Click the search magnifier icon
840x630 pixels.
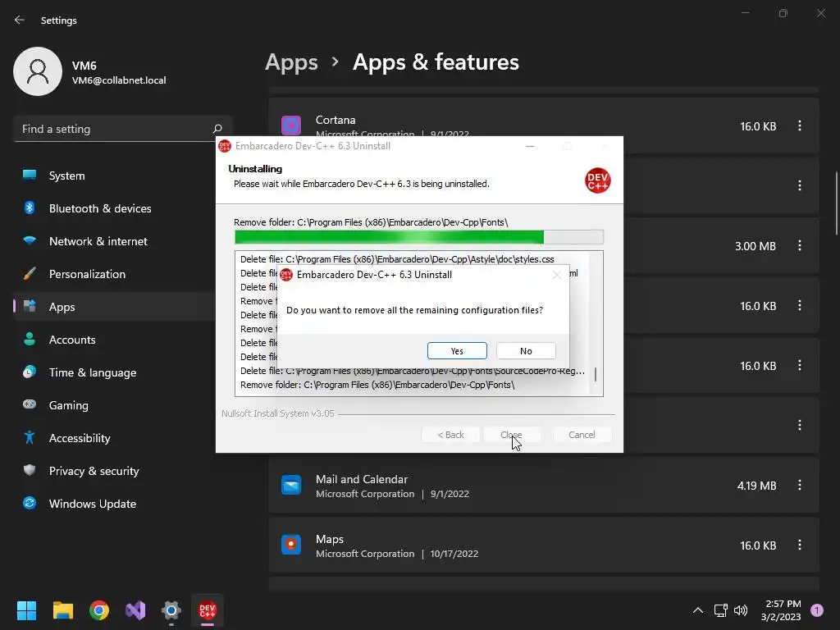pyautogui.click(x=217, y=129)
